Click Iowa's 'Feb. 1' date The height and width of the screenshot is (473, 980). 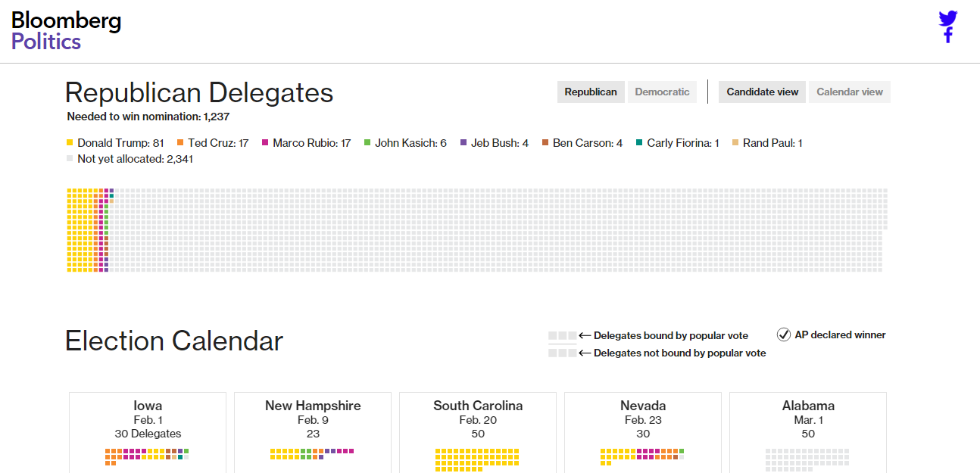[x=148, y=420]
